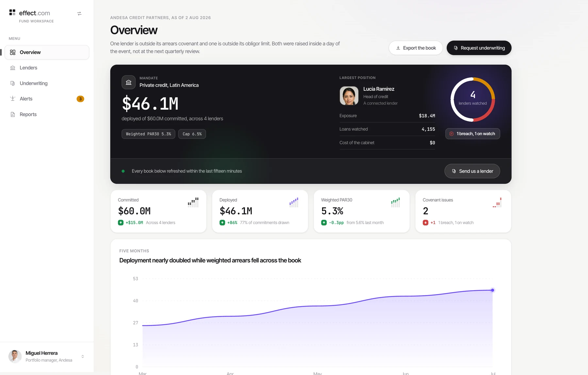Screen dimensions: 588x375
Task: Open Lenders in the sidebar menu
Action: [47, 68]
